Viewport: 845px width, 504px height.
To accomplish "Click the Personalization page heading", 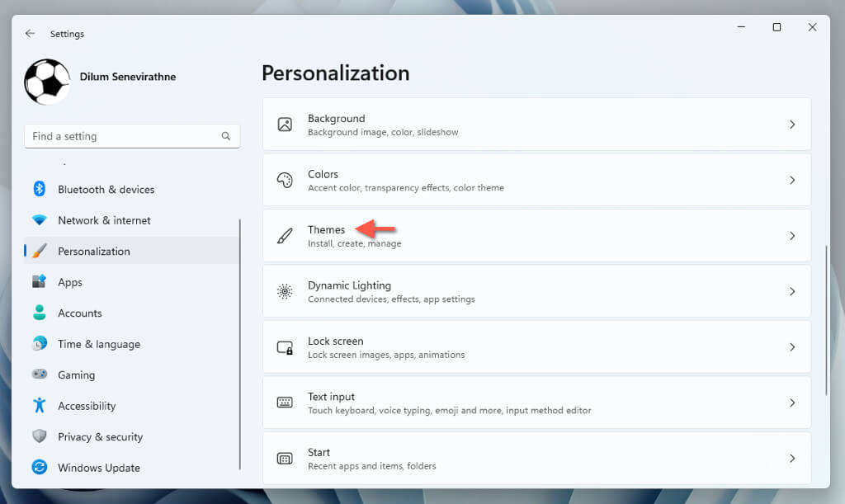I will click(335, 73).
